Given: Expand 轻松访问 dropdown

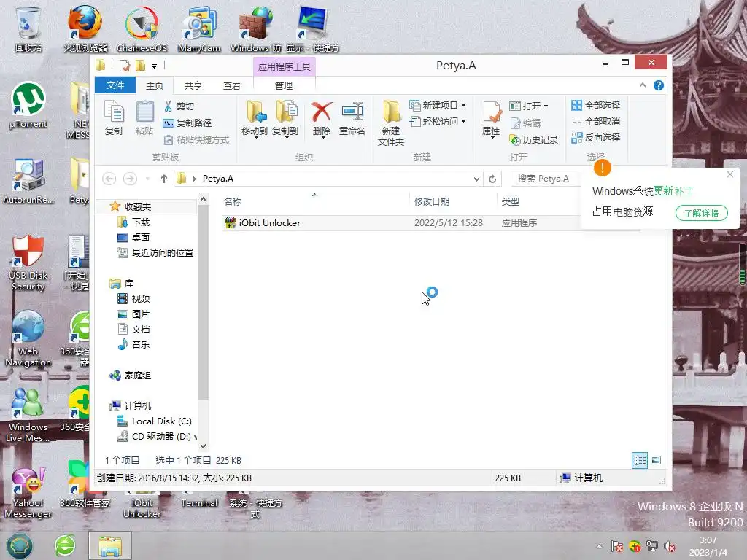Looking at the screenshot, I should tap(438, 122).
